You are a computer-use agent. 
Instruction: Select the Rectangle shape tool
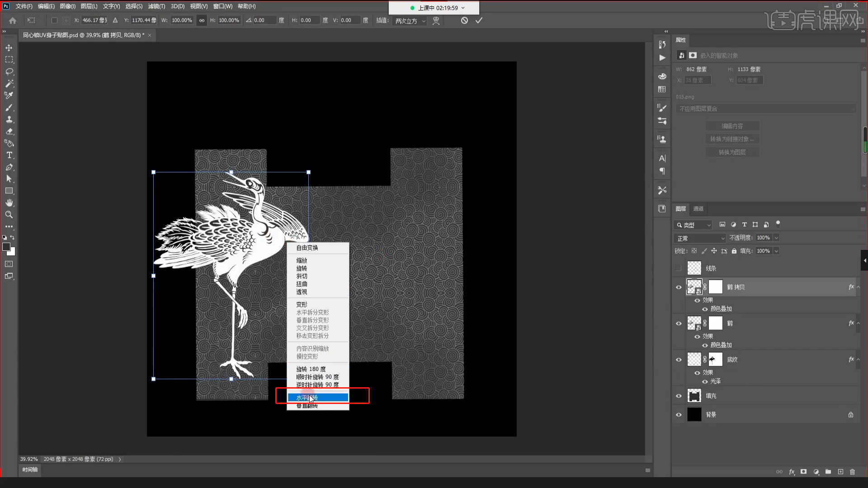9,191
